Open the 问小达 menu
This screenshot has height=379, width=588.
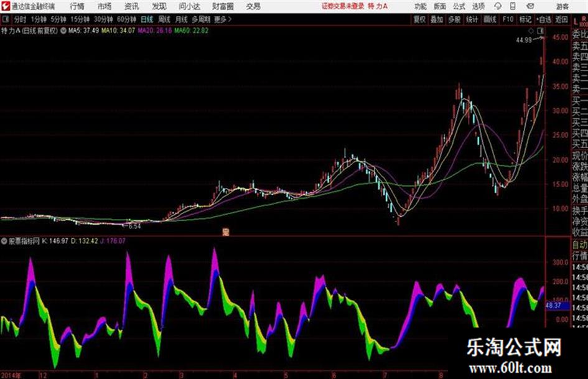[189, 6]
